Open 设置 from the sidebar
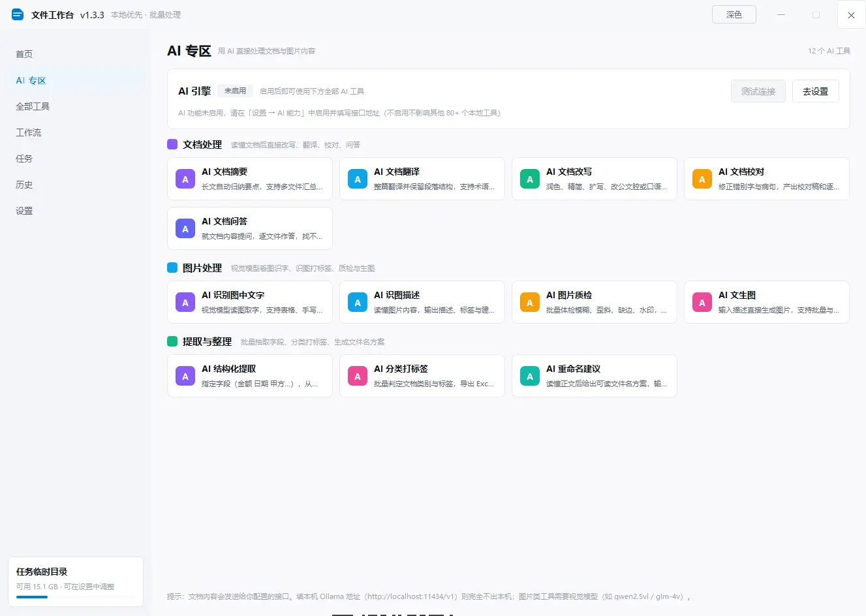 point(76,211)
